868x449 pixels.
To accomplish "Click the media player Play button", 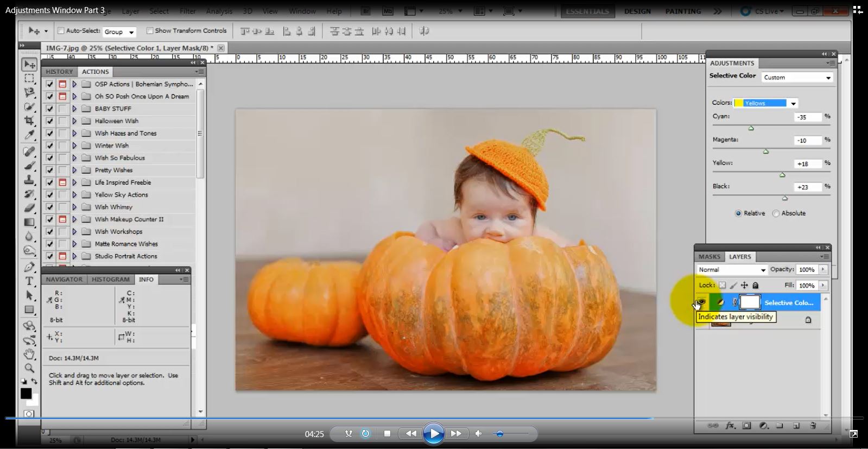I will 433,433.
